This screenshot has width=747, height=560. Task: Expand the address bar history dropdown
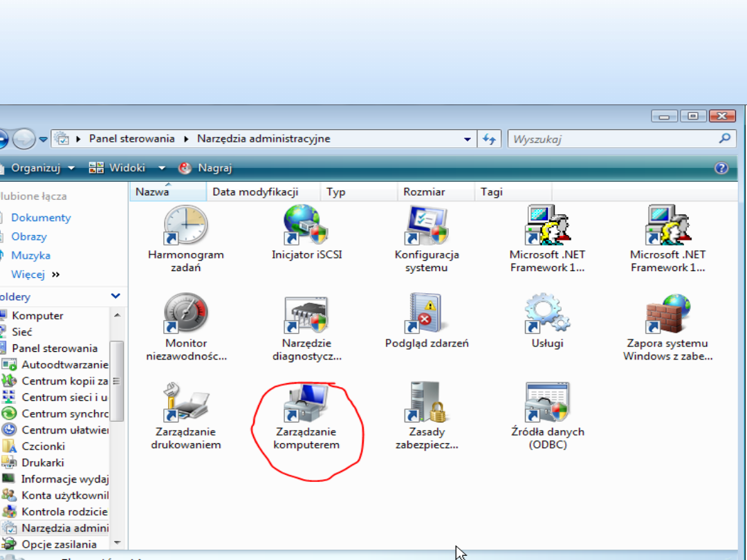[x=468, y=139]
